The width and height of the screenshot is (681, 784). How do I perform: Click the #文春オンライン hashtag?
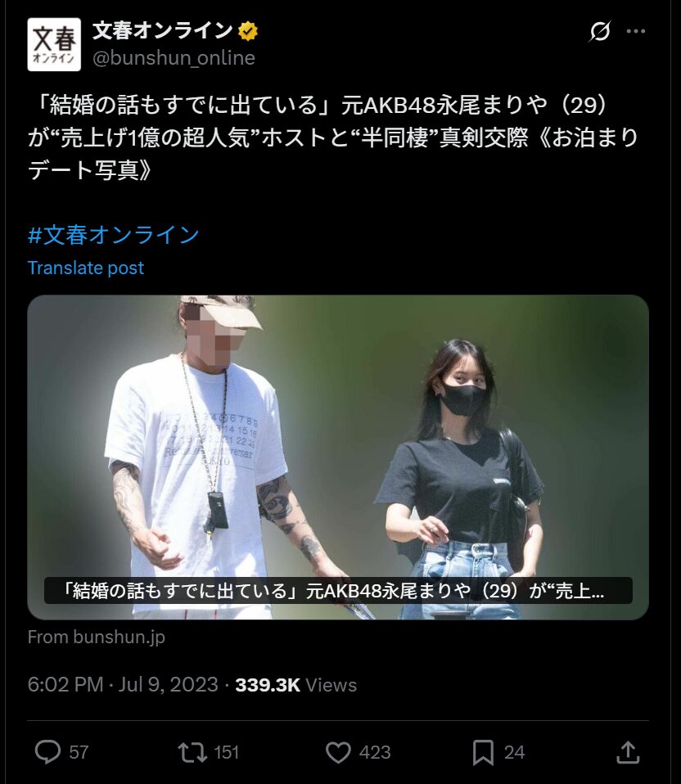(x=114, y=235)
